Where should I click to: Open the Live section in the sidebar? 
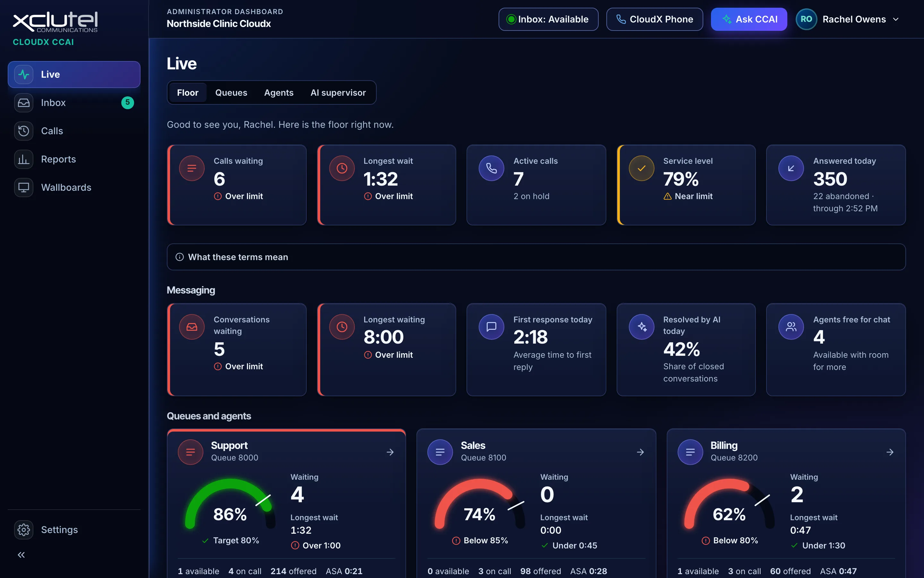(x=74, y=74)
